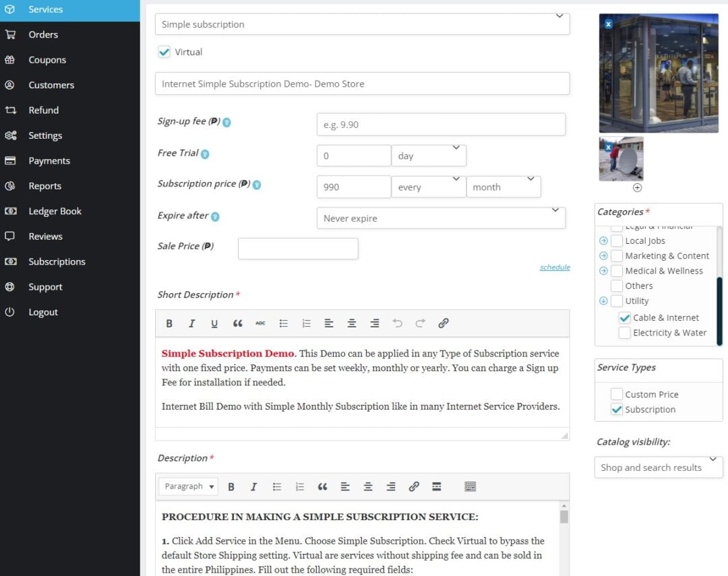Align left in Description editor
This screenshot has width=728, height=576.
pyautogui.click(x=345, y=487)
